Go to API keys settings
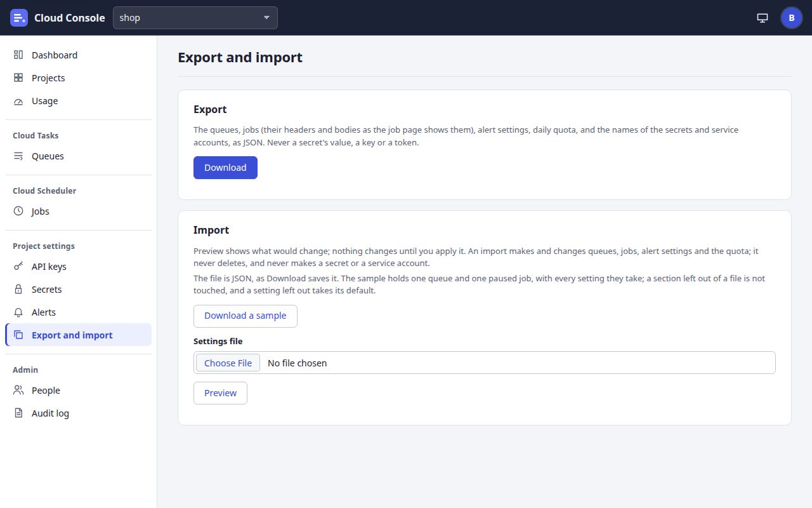Viewport: 812px width, 508px height. tap(79, 267)
